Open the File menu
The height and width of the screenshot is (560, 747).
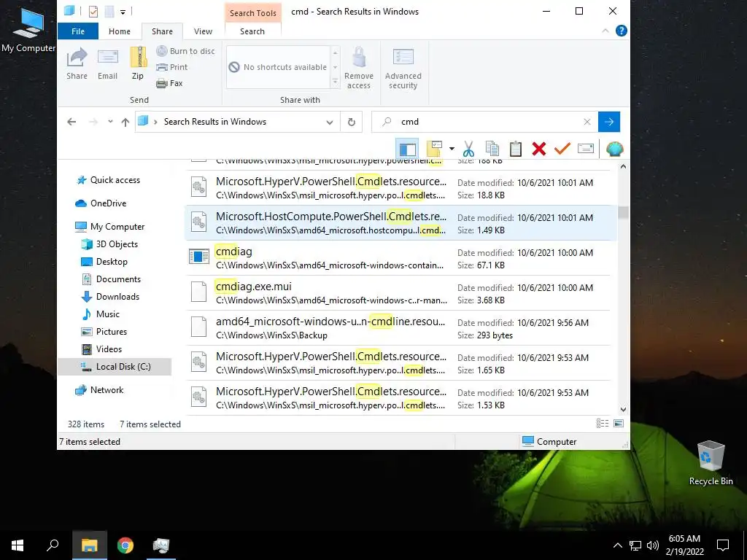click(x=78, y=31)
